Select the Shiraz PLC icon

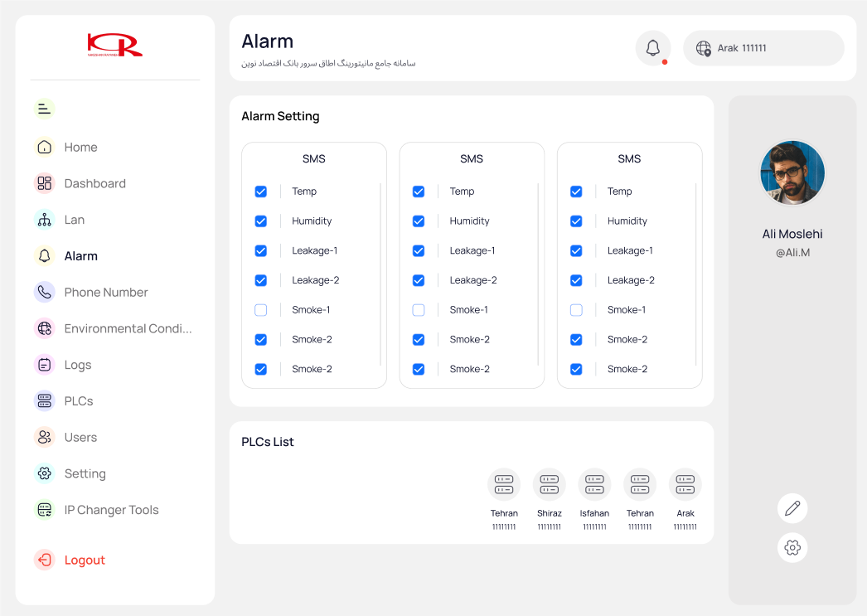pos(549,485)
